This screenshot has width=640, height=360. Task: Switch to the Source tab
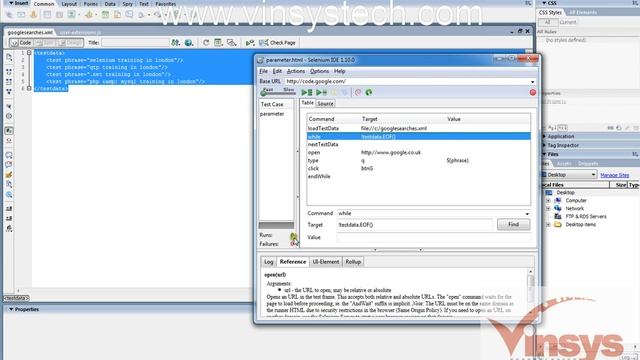pos(325,104)
